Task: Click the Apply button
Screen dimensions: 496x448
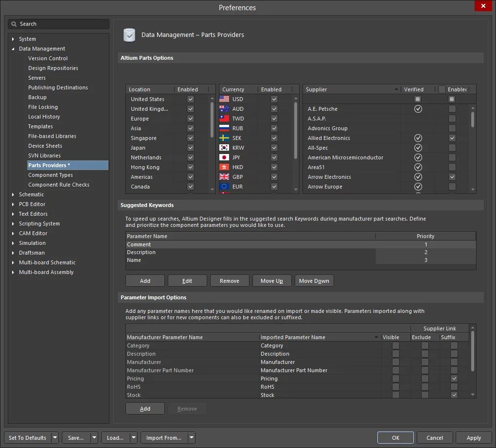Action: pos(474,438)
